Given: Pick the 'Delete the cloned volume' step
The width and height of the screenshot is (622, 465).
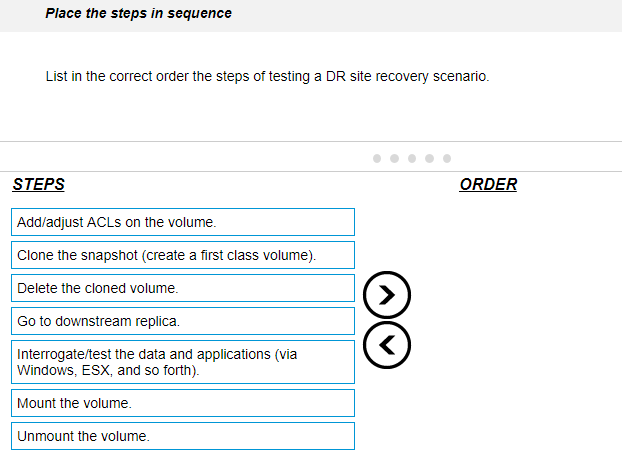Looking at the screenshot, I should pyautogui.click(x=184, y=288).
